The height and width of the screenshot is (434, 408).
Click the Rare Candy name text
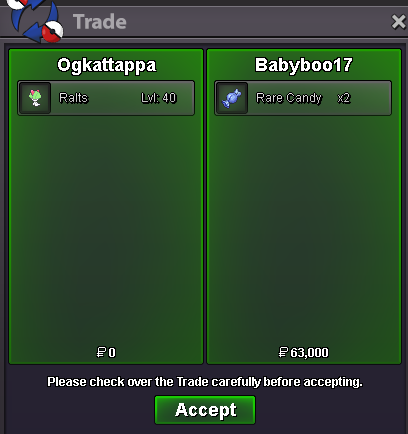click(289, 98)
